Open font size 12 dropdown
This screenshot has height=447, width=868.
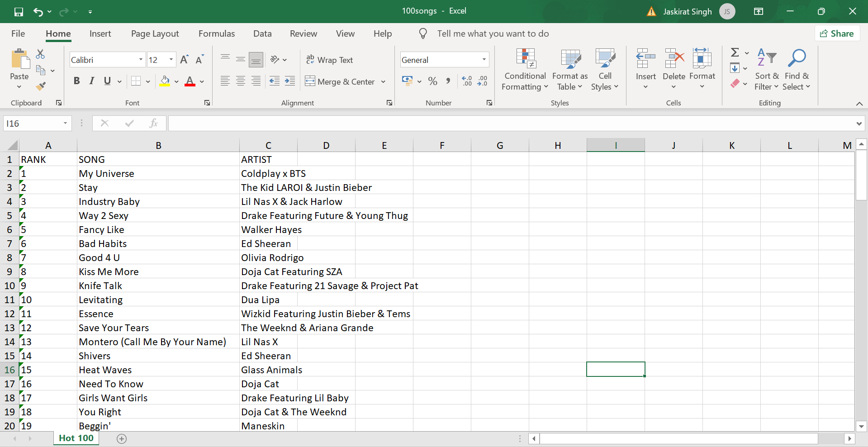(x=171, y=60)
